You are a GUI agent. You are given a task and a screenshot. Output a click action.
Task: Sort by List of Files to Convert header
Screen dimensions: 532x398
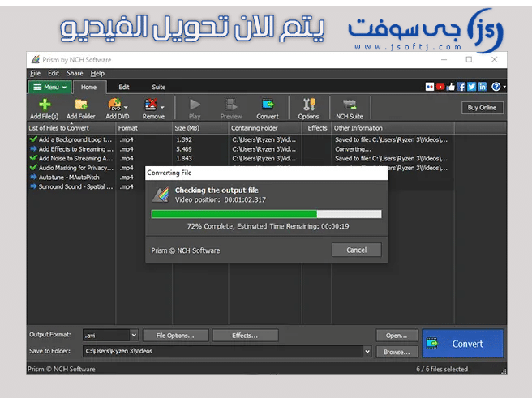(71, 128)
